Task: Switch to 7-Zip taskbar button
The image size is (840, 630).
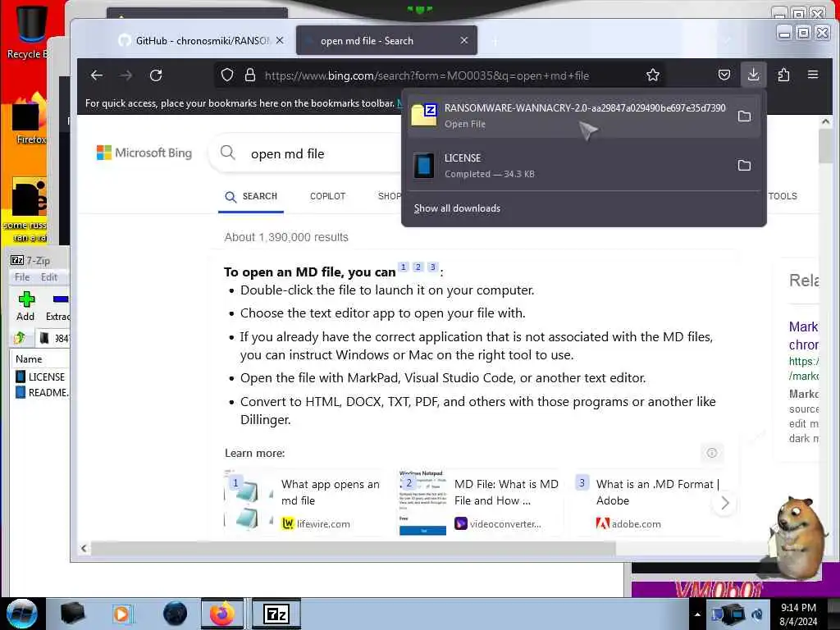Action: [x=276, y=614]
